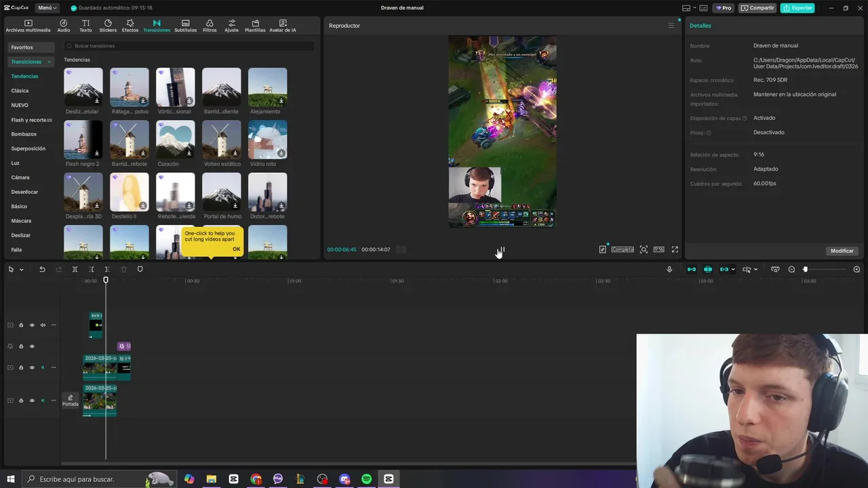Open the bottom track more options dots
868x488 pixels.
click(x=54, y=401)
